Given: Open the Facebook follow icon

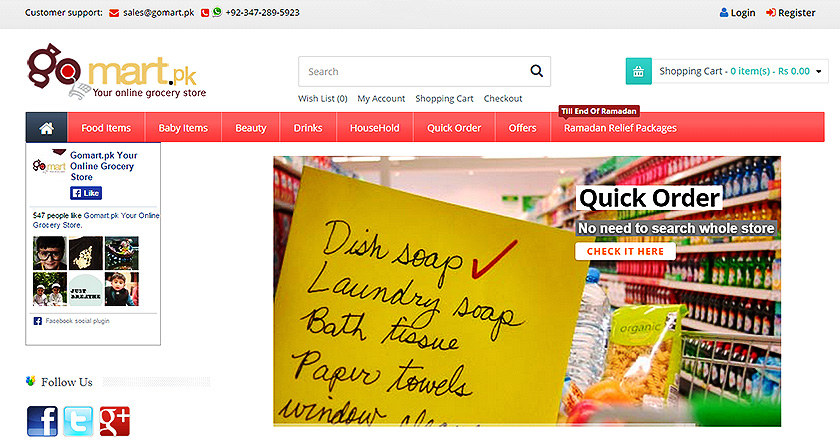Looking at the screenshot, I should click(x=42, y=421).
